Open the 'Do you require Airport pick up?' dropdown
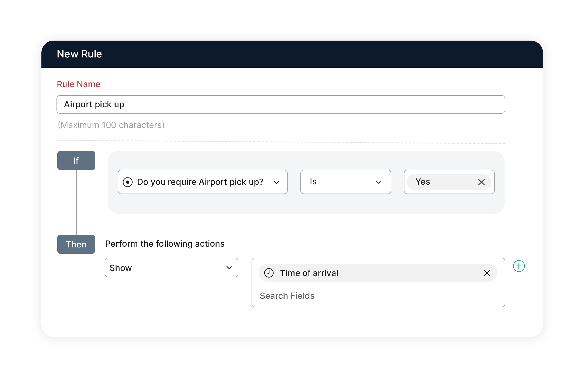This screenshot has height=383, width=588. (202, 182)
